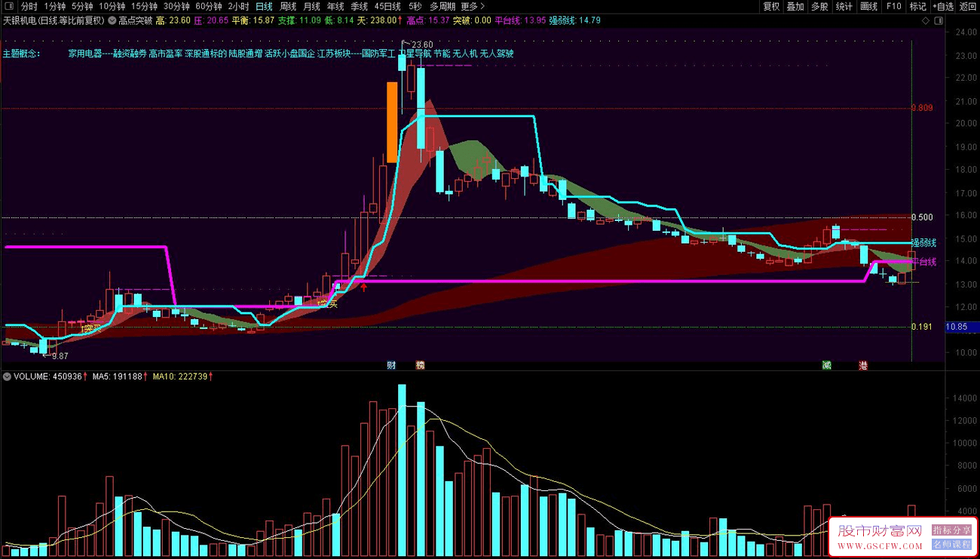
Task: Activate the 画线 drawing tool
Action: [x=869, y=6]
